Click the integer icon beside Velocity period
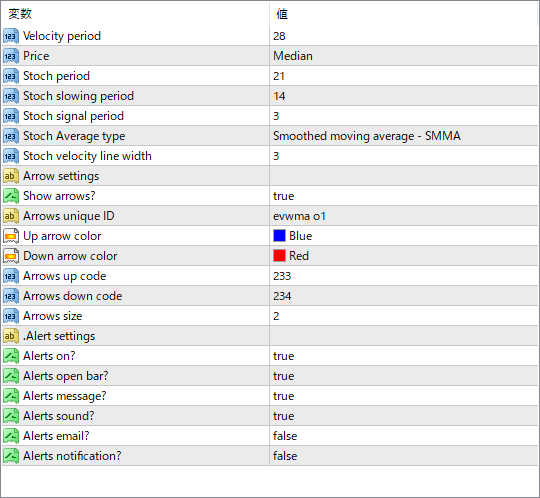540x498 pixels. (x=11, y=36)
